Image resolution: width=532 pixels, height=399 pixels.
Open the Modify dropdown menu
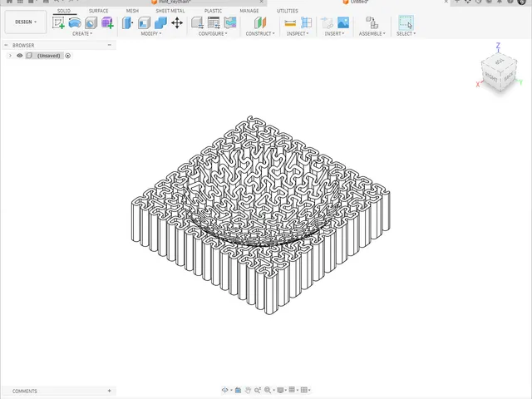[151, 33]
